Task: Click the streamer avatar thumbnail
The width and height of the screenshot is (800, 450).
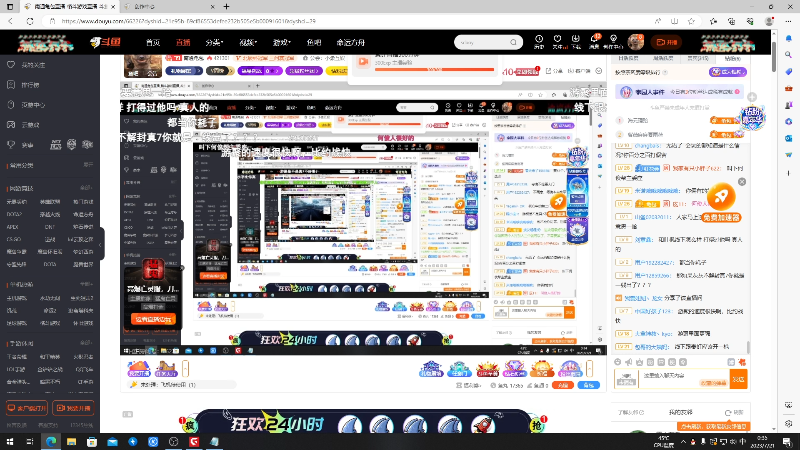Action: (143, 66)
